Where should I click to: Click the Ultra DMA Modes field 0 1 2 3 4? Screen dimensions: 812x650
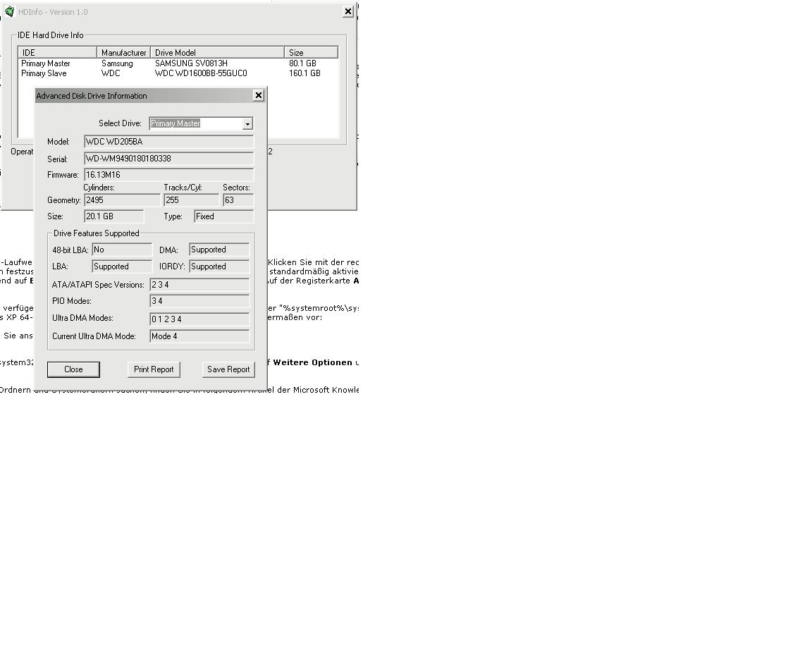point(200,319)
